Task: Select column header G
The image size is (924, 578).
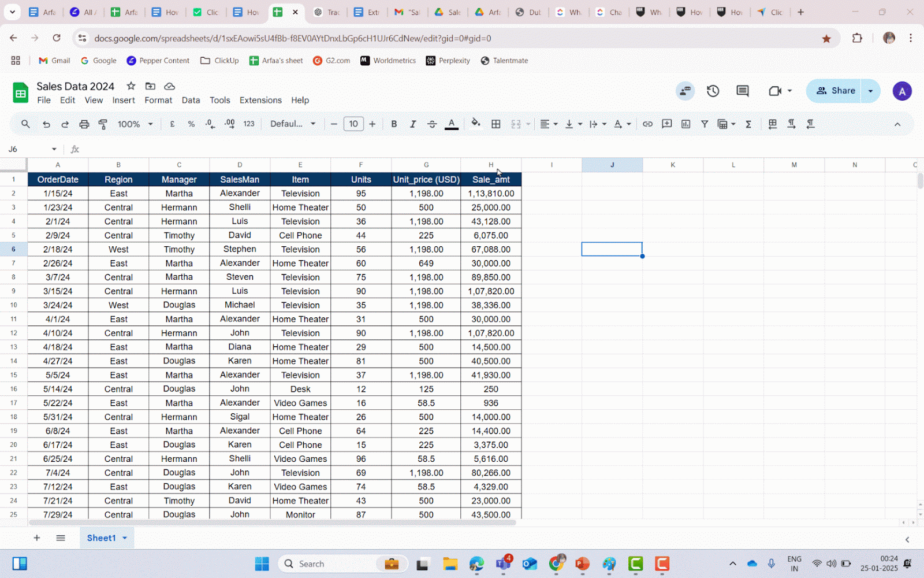Action: [x=426, y=165]
